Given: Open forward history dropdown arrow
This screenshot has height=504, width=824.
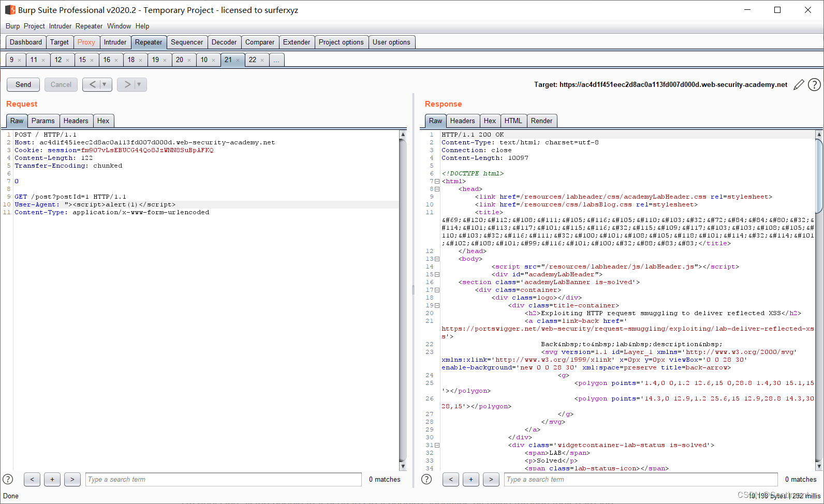Looking at the screenshot, I should pyautogui.click(x=140, y=84).
